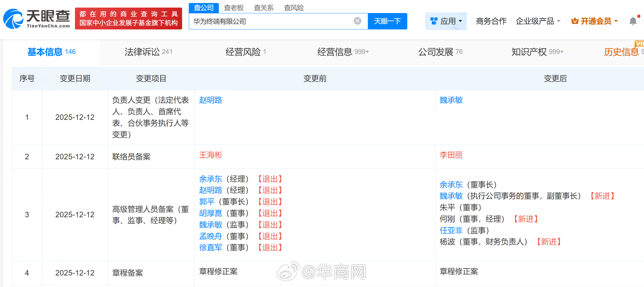
Task: Open 商务合作 link
Action: [x=491, y=21]
